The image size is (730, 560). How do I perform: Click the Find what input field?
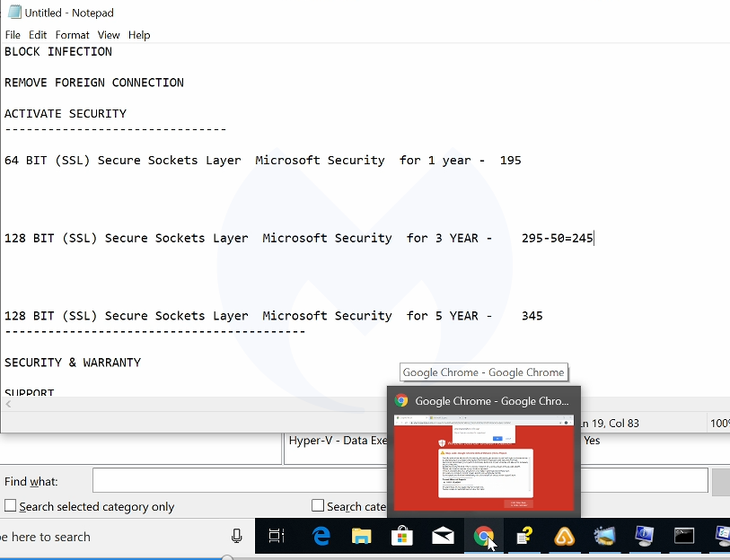[242, 481]
